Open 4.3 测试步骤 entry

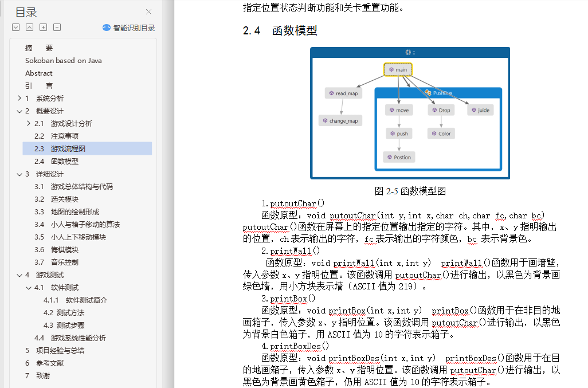tap(64, 326)
